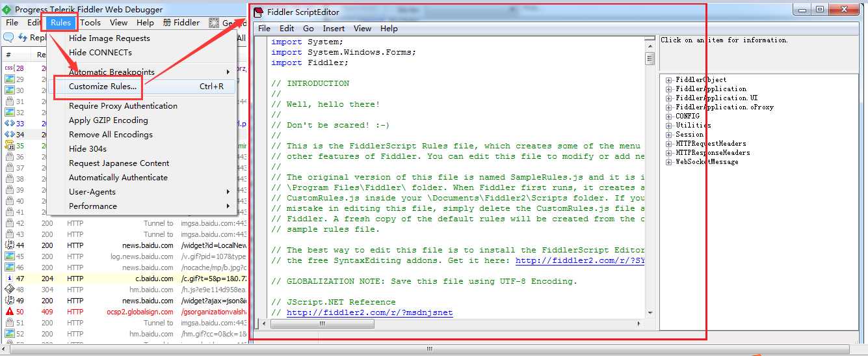The image size is (868, 356).
Task: Select JS session 35 icon
Action: click(10, 145)
